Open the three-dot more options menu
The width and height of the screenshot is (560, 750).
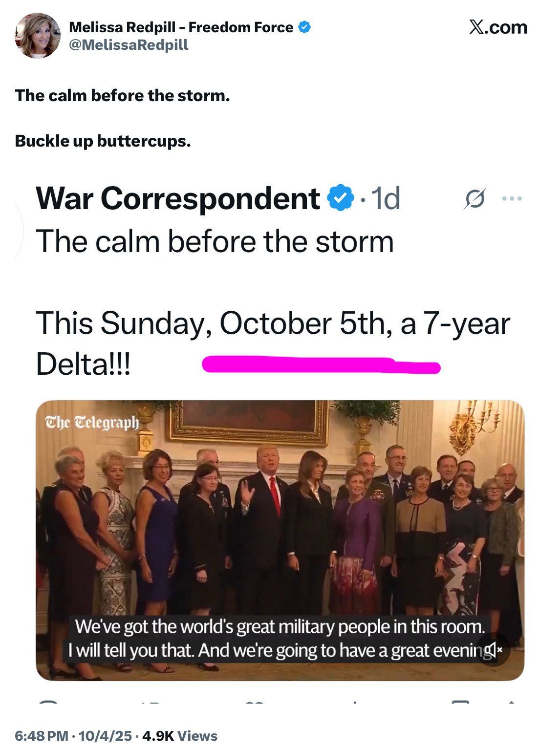coord(512,198)
